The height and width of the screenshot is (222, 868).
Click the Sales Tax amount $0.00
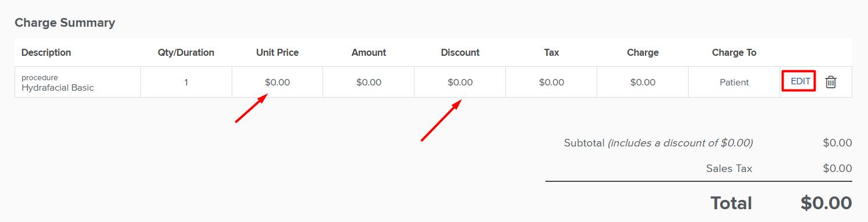tap(837, 169)
